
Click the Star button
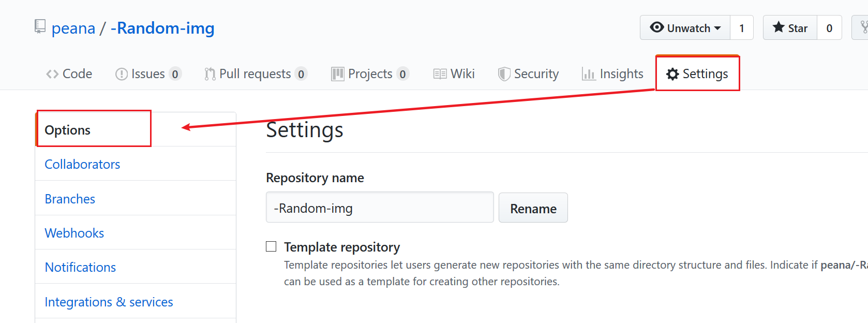790,28
